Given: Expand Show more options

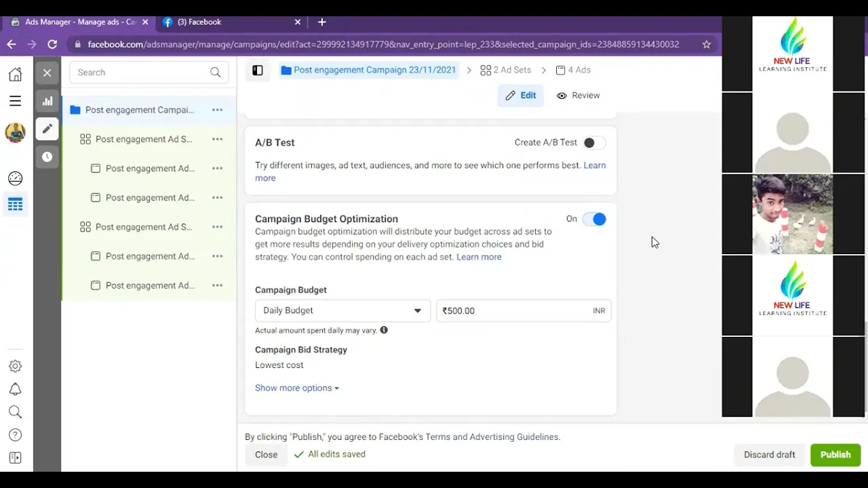Looking at the screenshot, I should point(297,388).
